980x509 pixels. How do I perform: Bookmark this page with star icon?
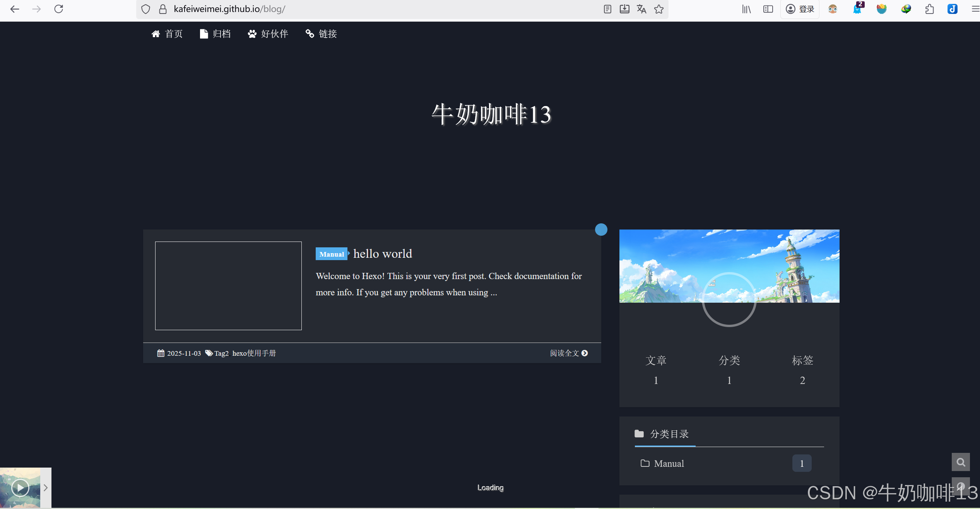659,9
